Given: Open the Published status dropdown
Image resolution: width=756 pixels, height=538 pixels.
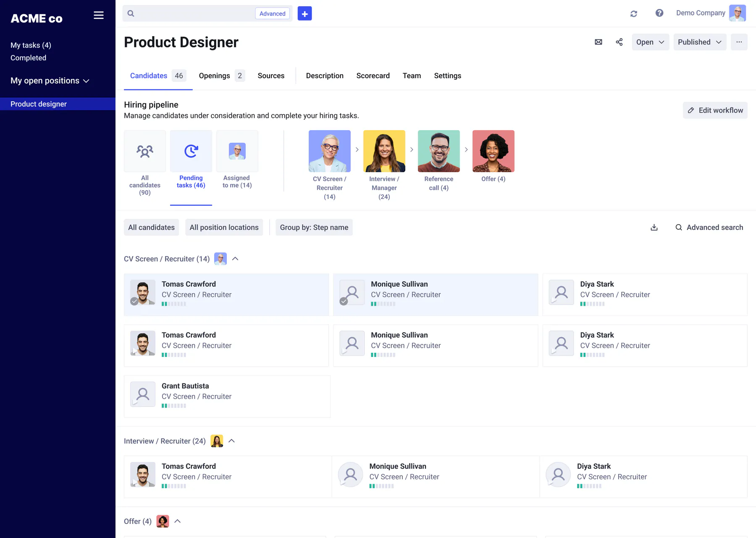Looking at the screenshot, I should pyautogui.click(x=700, y=42).
